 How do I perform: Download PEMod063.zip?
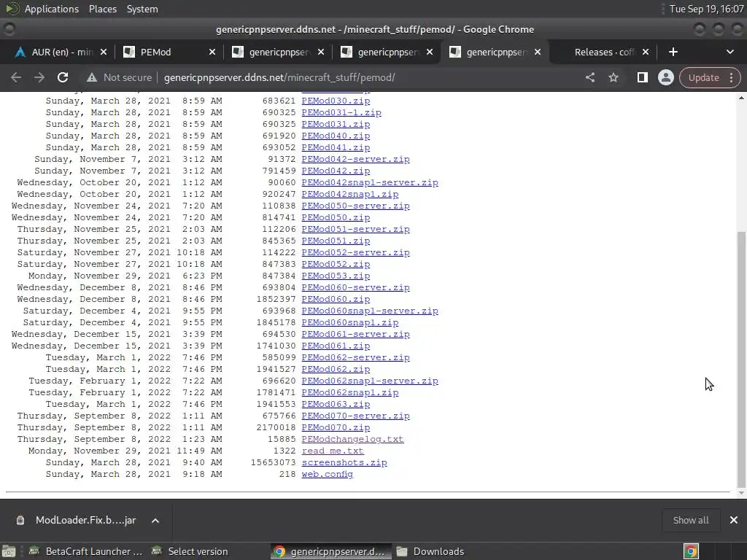[336, 404]
